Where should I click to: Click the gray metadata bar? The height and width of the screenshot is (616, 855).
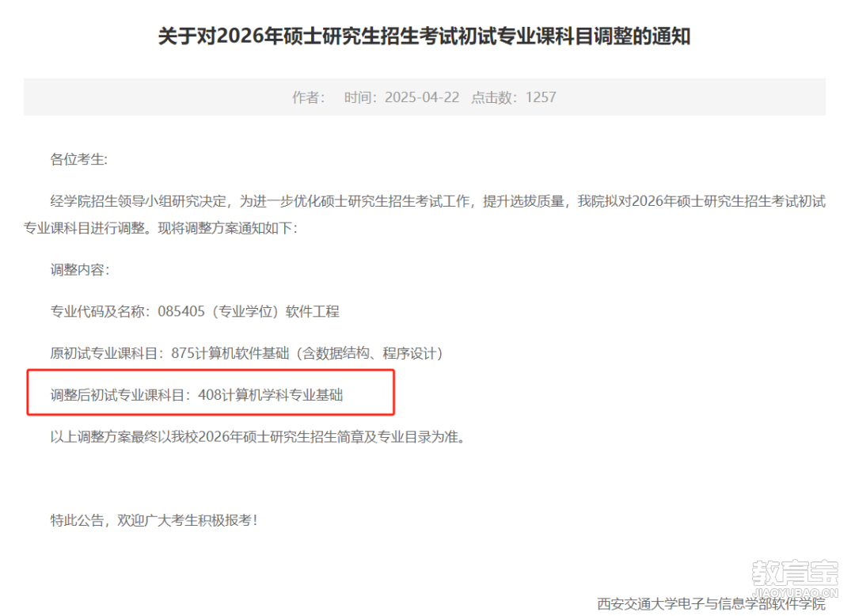(x=425, y=97)
